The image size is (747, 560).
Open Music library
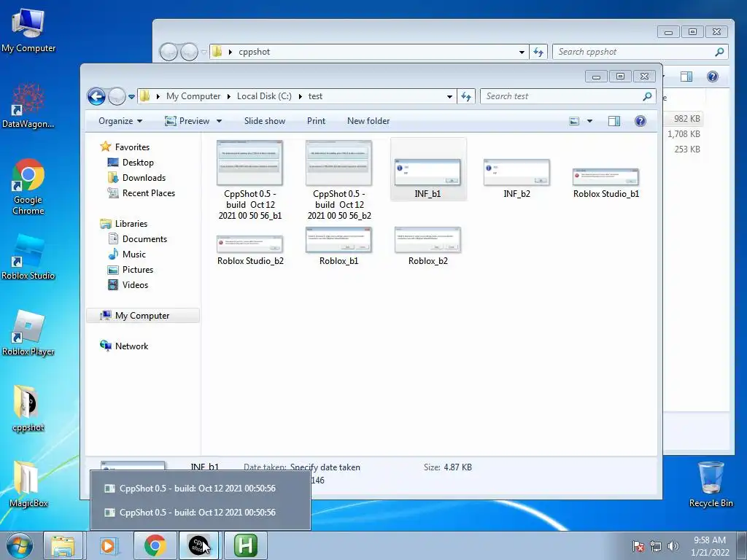click(x=134, y=254)
